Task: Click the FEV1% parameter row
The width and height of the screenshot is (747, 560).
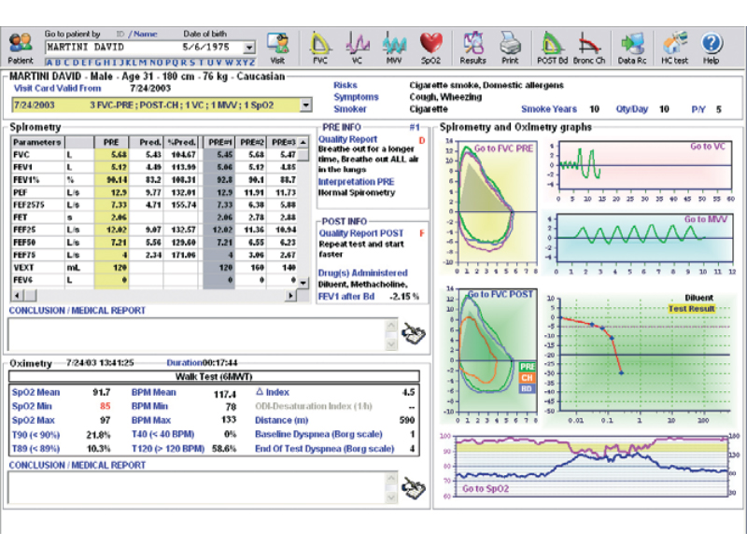Action: (x=154, y=180)
